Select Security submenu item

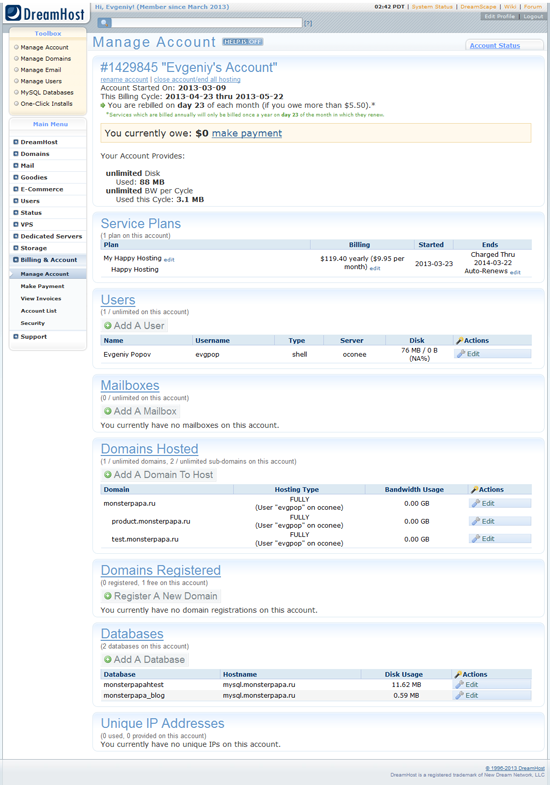coord(33,323)
